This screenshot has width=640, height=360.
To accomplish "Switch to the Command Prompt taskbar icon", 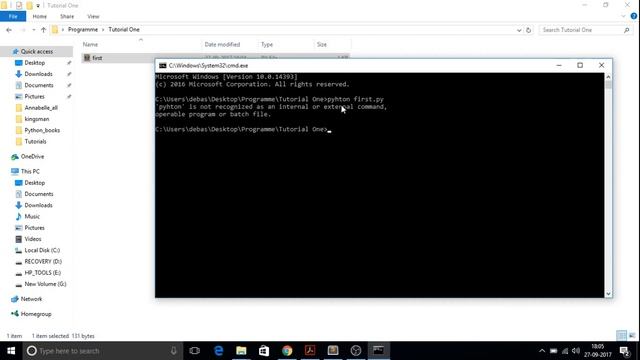I will (378, 351).
